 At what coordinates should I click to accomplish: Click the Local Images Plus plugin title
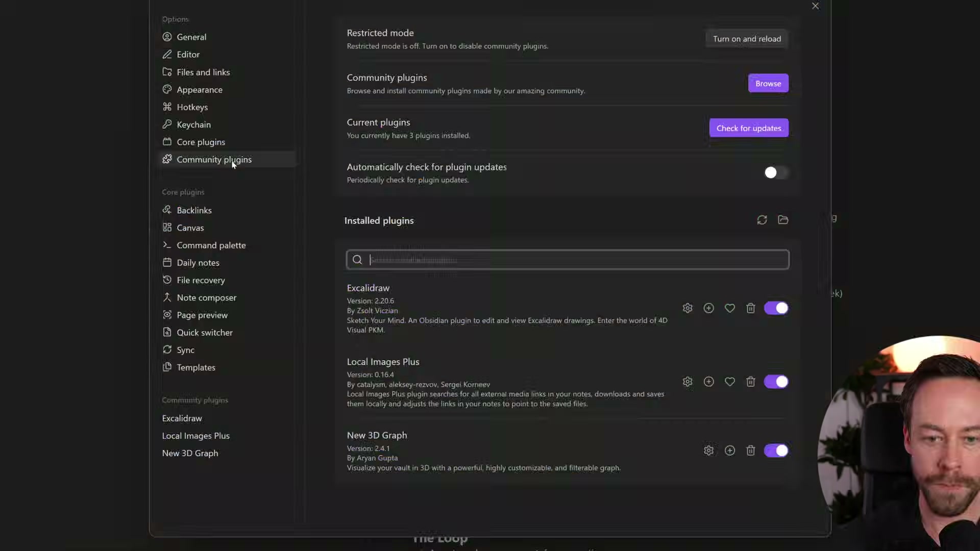pos(383,362)
